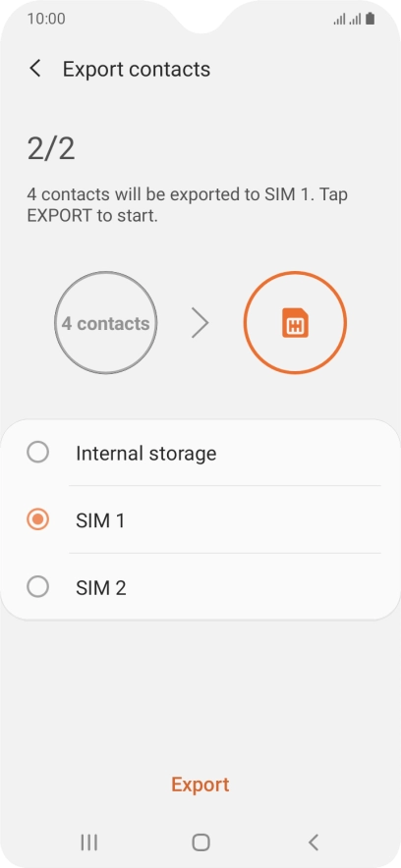
Task: Tap the 4 contacts circle
Action: click(x=106, y=323)
